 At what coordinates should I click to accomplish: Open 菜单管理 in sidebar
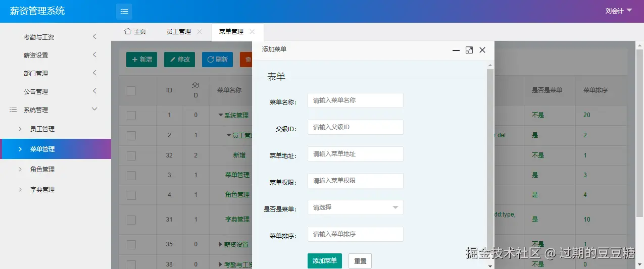coord(56,149)
